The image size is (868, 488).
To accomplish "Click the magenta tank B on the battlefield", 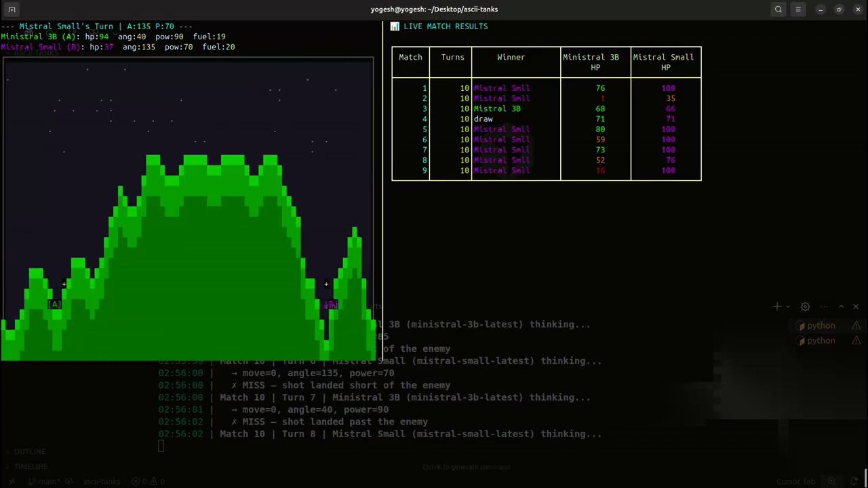I will point(330,305).
